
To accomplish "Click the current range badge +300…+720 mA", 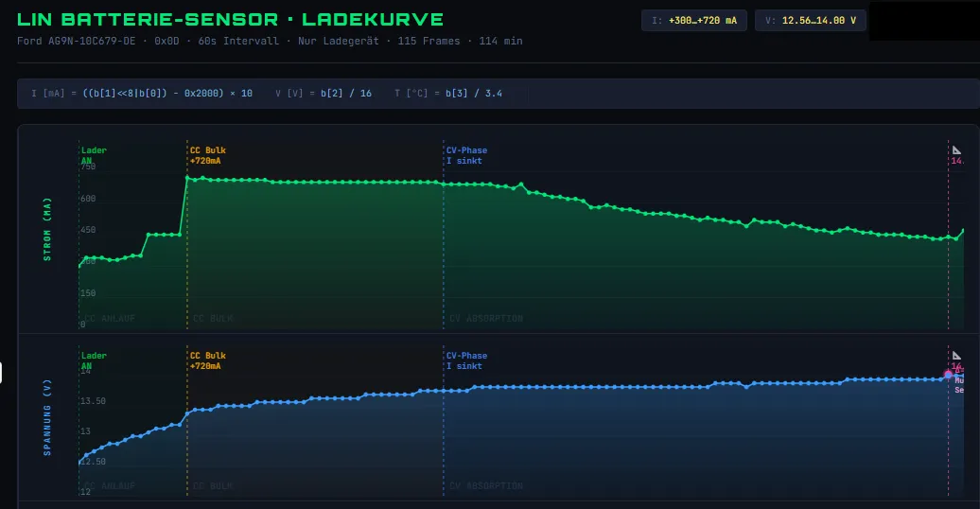I will pos(694,20).
